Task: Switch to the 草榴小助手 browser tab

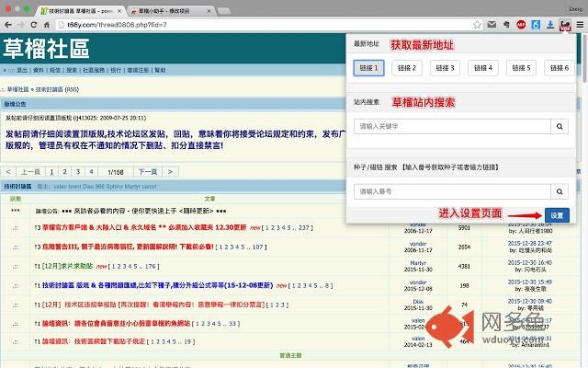Action: pyautogui.click(x=169, y=11)
